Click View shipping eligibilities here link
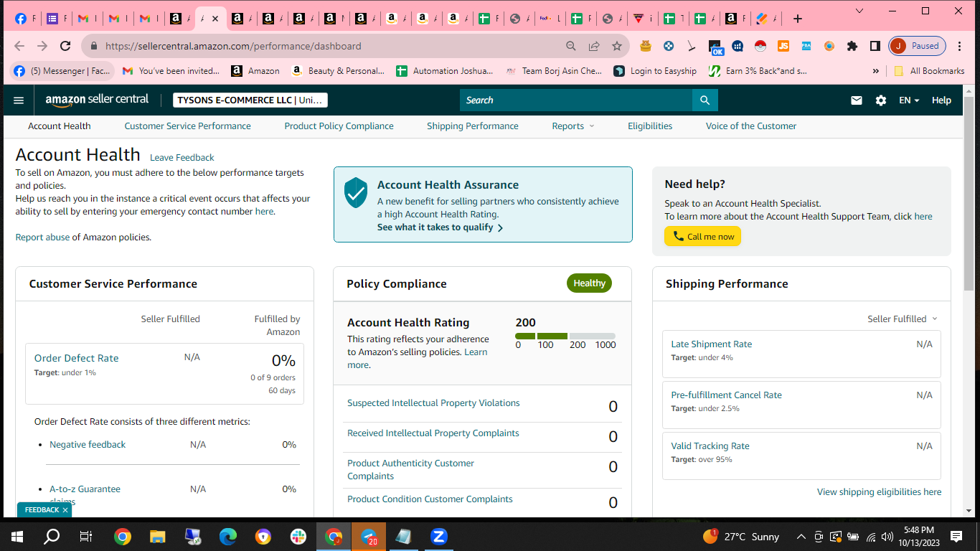Image resolution: width=980 pixels, height=551 pixels. (879, 492)
